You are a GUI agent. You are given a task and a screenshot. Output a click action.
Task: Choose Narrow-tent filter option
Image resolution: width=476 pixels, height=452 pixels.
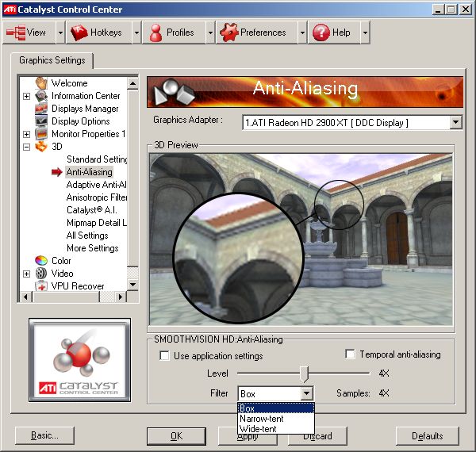click(276, 419)
